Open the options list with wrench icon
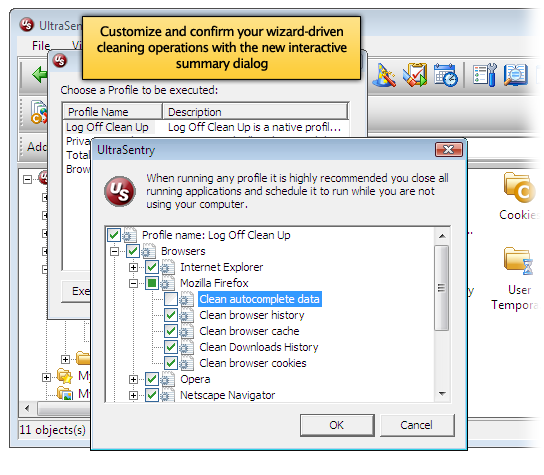 point(485,75)
